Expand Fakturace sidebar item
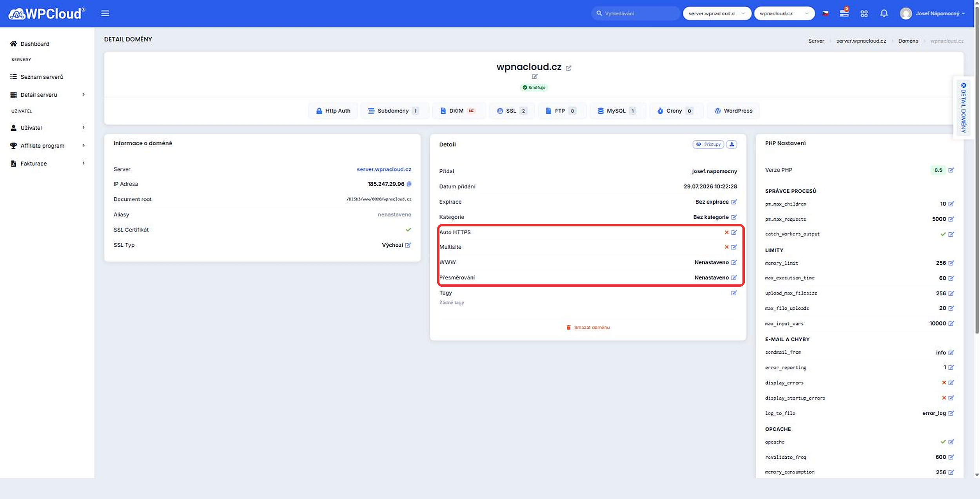980x499 pixels. [47, 164]
